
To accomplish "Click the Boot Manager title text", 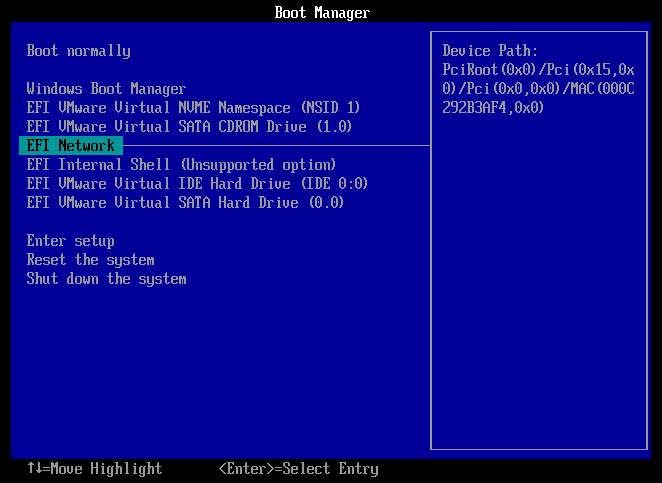I will 322,13.
